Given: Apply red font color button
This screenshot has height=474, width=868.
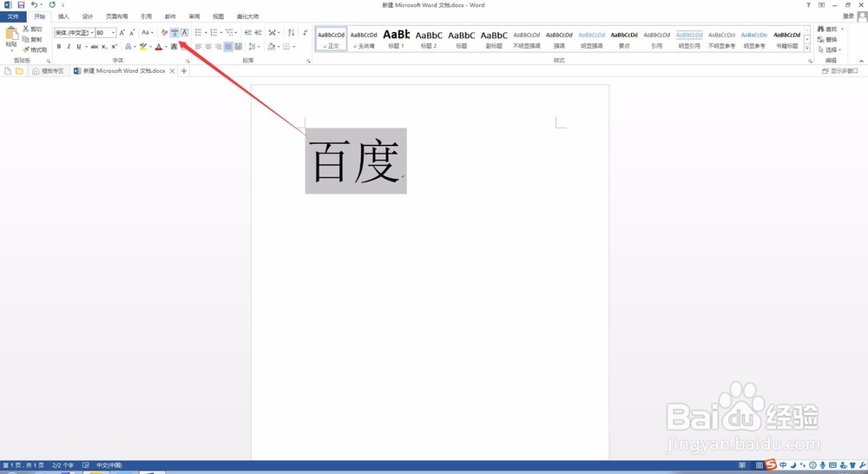Looking at the screenshot, I should [x=159, y=47].
